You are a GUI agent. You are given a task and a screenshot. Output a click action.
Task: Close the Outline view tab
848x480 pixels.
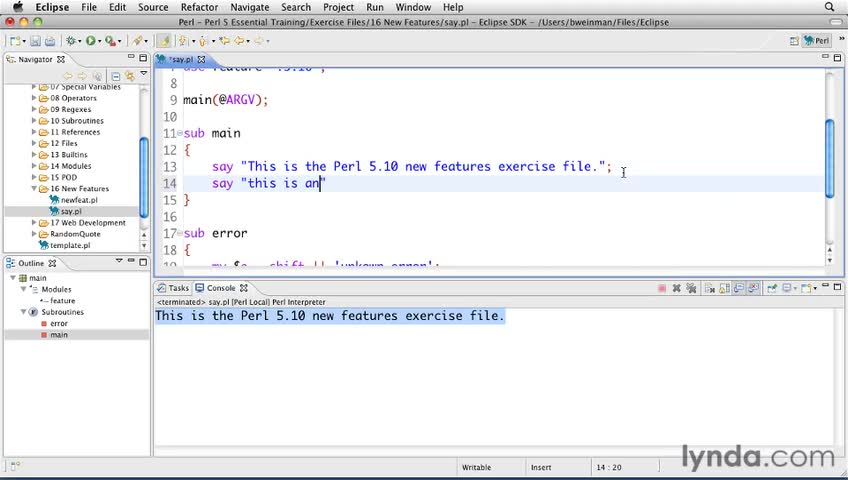52,263
